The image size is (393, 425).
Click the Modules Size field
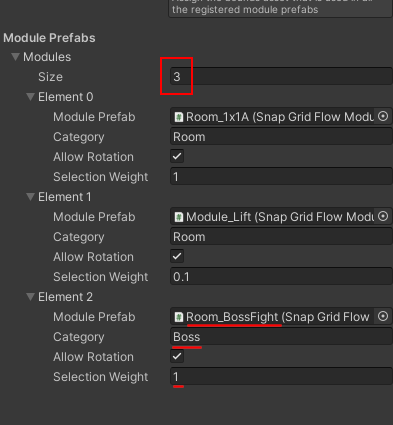click(x=281, y=76)
